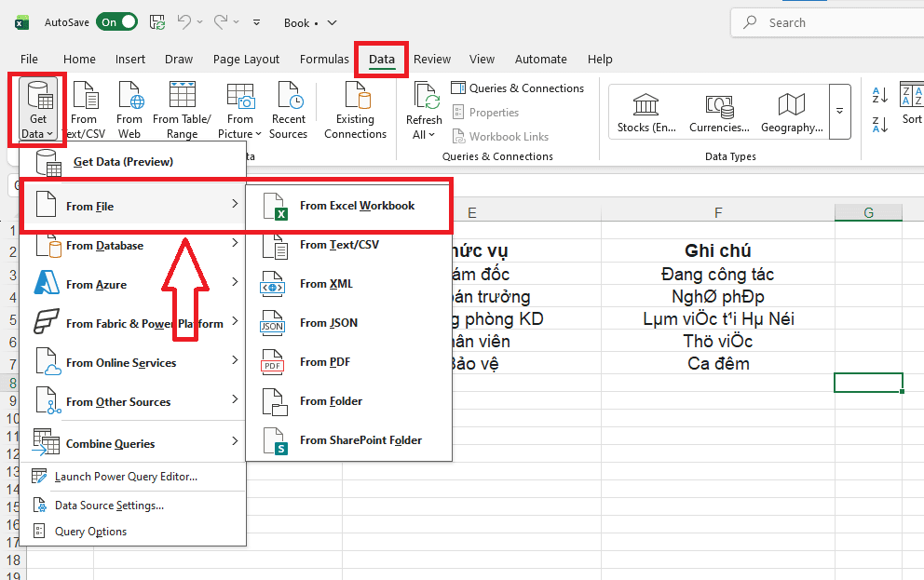Open From Fabric & Power Platform submenu
This screenshot has height=580, width=924.
tap(133, 323)
